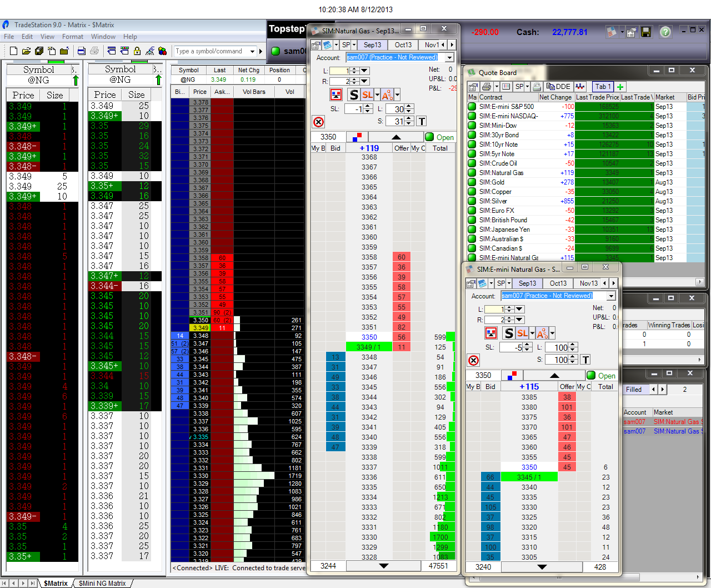
Task: Open the SP dropdown arrow in Natural Gas ladder toolbar
Action: [x=354, y=45]
